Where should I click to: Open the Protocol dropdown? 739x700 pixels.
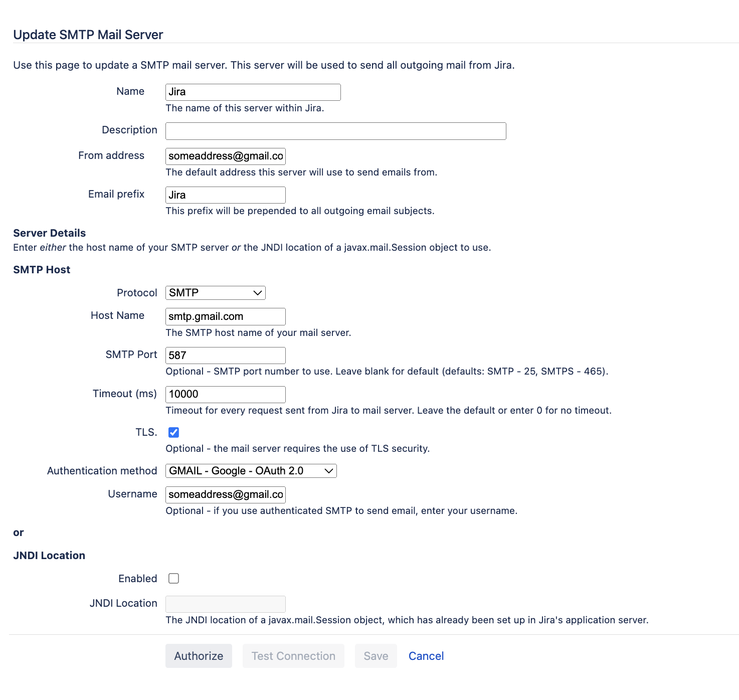pos(215,293)
